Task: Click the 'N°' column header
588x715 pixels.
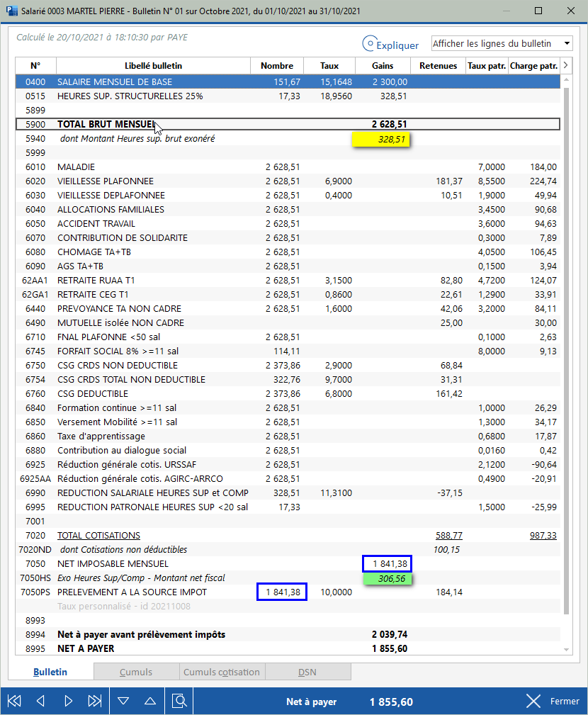Action: coord(35,66)
